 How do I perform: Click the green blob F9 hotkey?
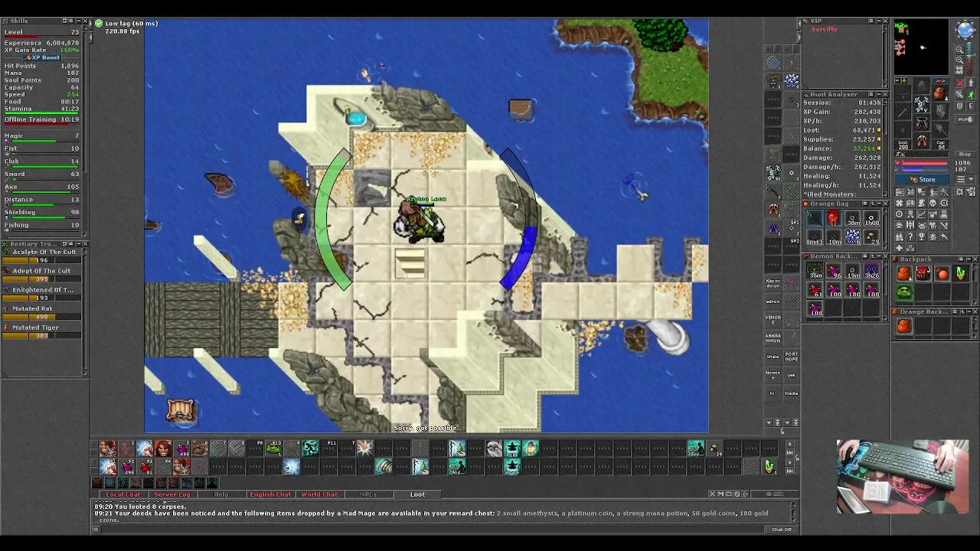[x=273, y=448]
